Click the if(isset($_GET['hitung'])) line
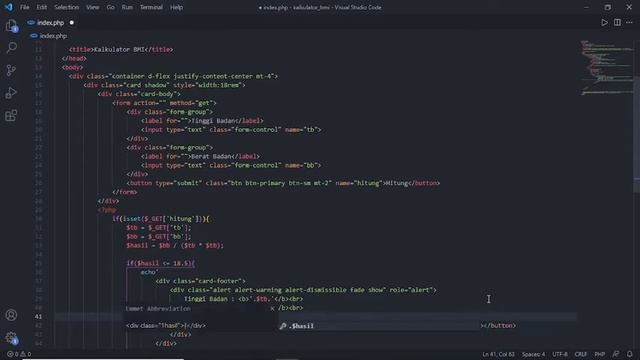 click(x=161, y=219)
